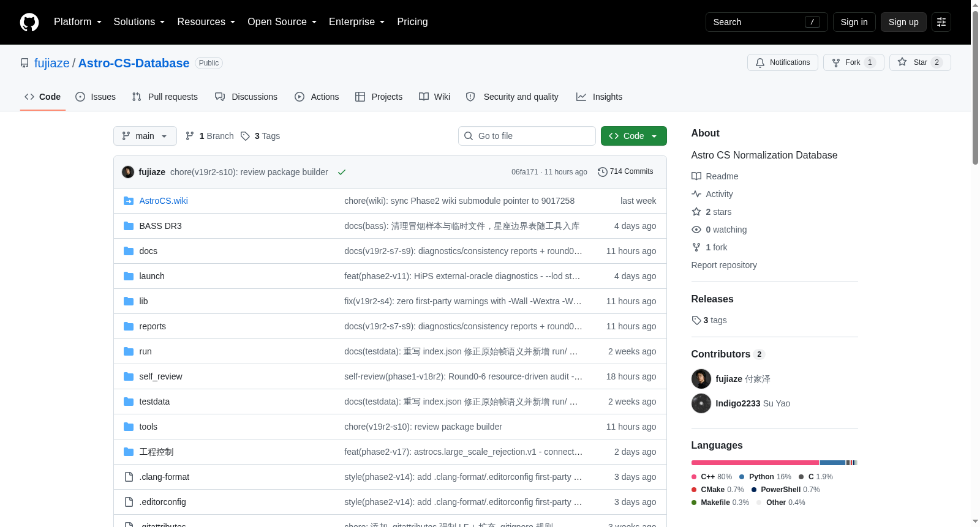Click the launch folder icon
Image resolution: width=980 pixels, height=527 pixels.
[x=129, y=276]
